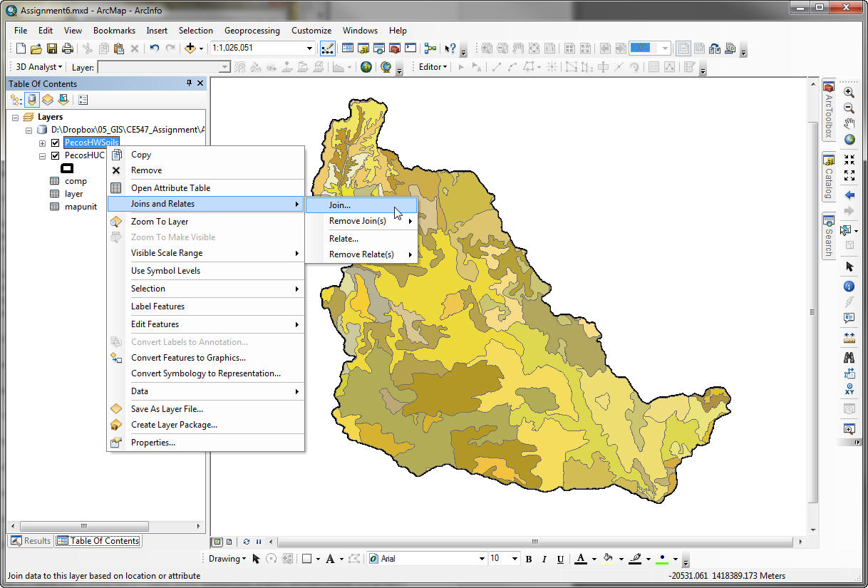Open the docked ArcToolbox side tab
868x588 pixels.
pos(829,110)
